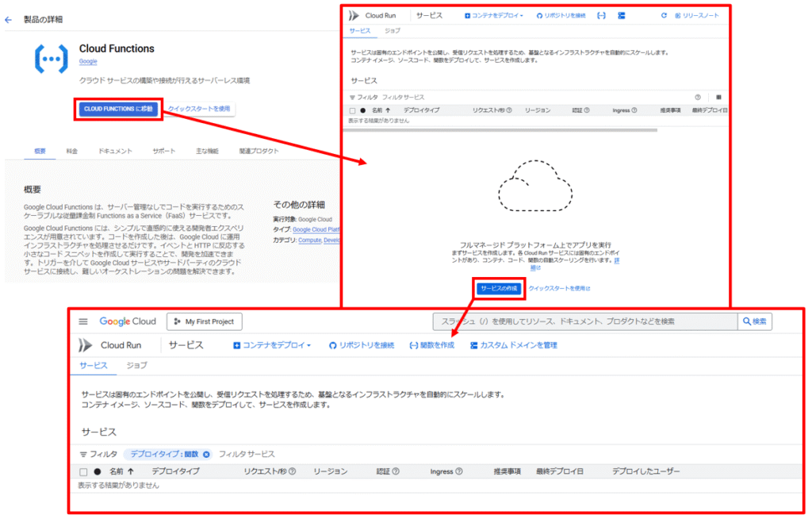The width and height of the screenshot is (812, 519).
Task: Select the サービス tab in the upper Cloud Run panel
Action: click(x=360, y=31)
